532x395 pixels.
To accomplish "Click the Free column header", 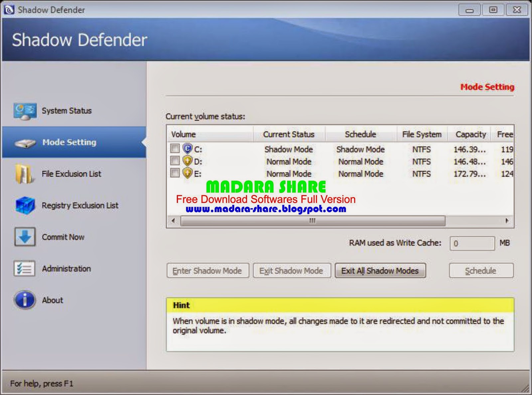I will click(x=502, y=134).
